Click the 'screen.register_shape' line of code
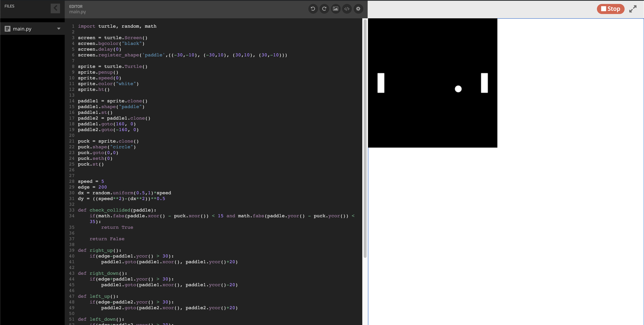This screenshot has height=325, width=644. coord(183,55)
